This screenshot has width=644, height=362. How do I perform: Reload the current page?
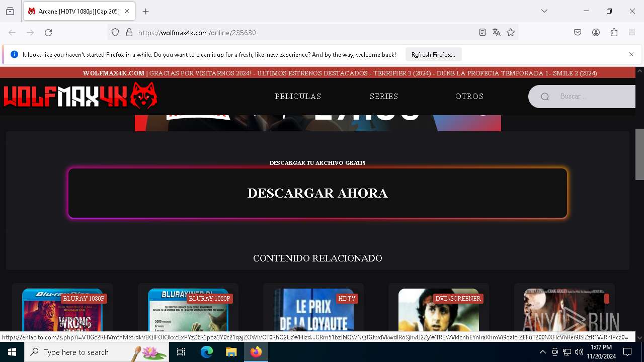pyautogui.click(x=48, y=33)
